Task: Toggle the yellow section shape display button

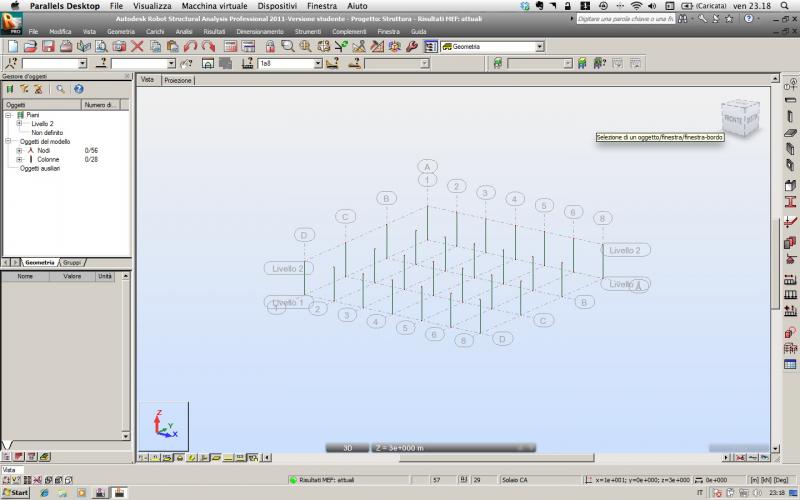Action: (192, 458)
